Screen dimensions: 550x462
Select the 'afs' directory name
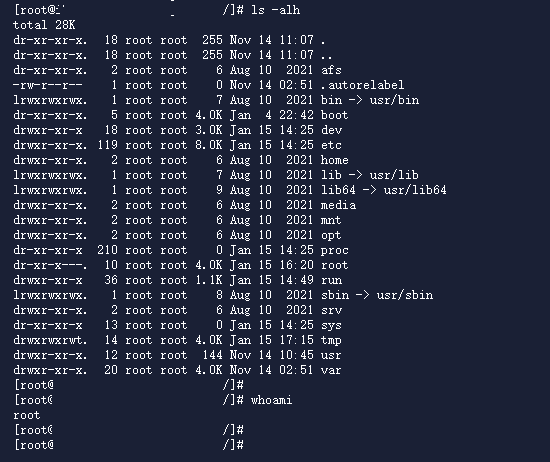tap(331, 70)
